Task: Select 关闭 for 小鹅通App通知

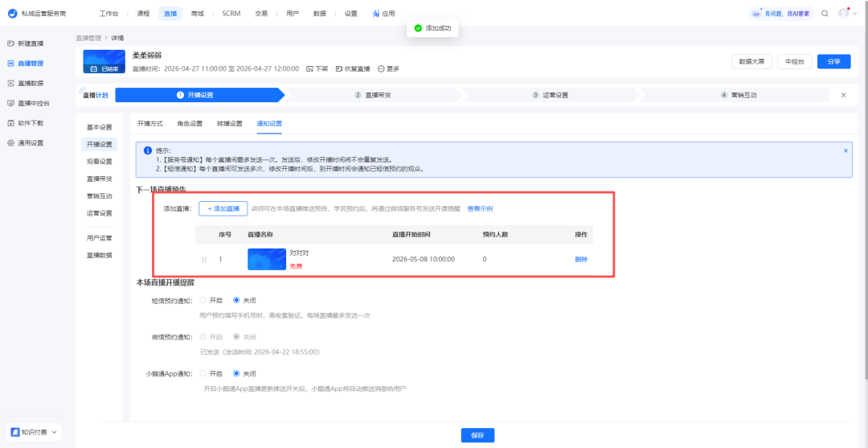Action: (x=237, y=374)
